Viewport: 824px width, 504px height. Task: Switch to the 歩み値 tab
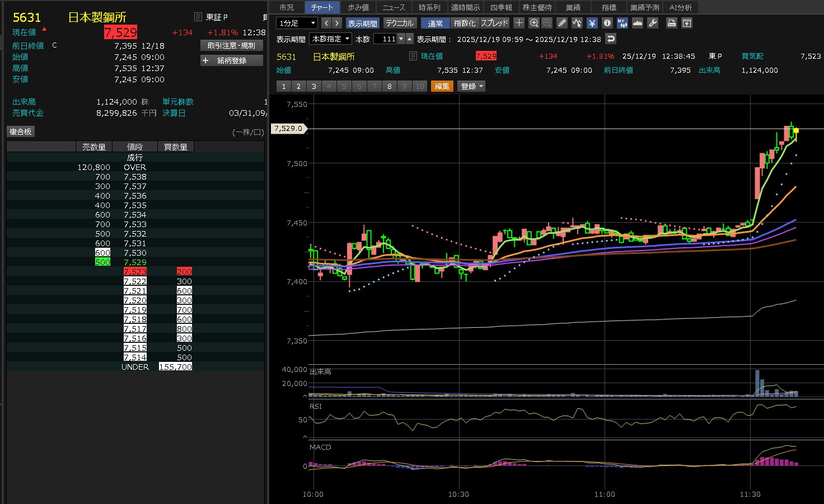point(358,7)
